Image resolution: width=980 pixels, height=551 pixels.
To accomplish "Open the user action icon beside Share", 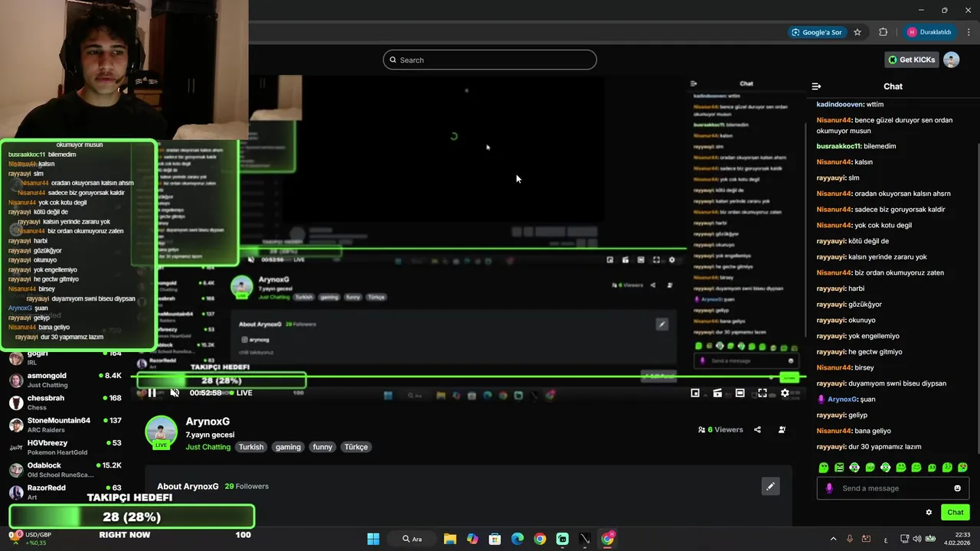I will [782, 429].
